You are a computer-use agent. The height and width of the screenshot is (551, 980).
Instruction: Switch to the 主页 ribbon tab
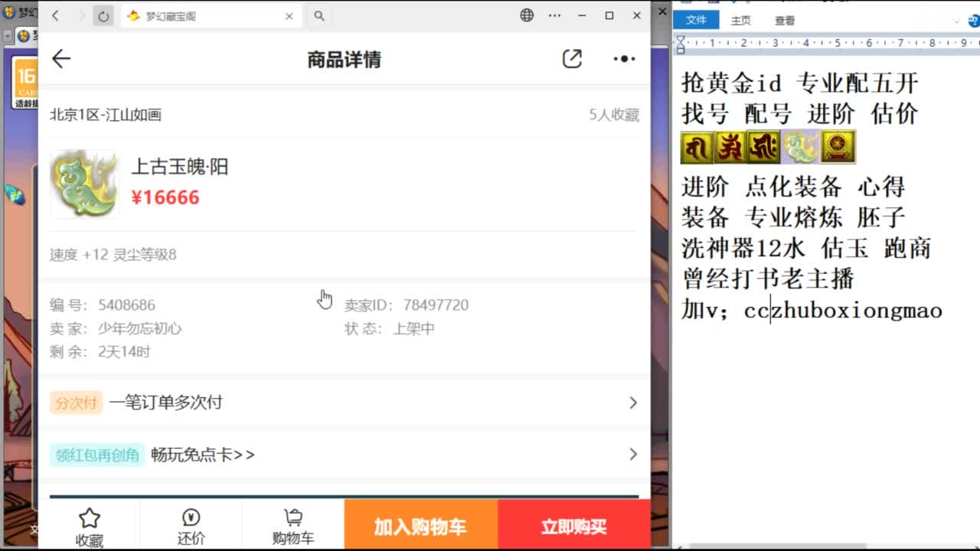click(740, 21)
